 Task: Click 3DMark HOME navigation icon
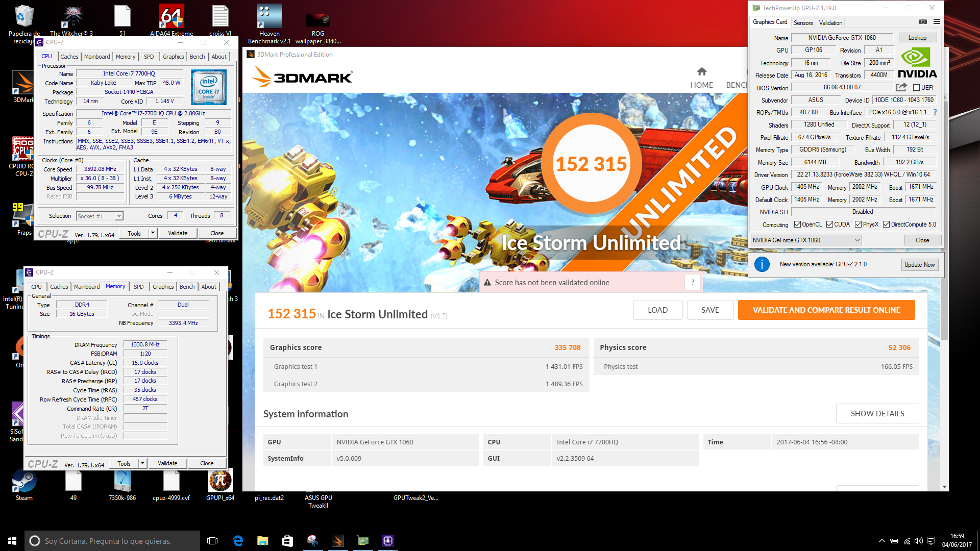point(702,78)
